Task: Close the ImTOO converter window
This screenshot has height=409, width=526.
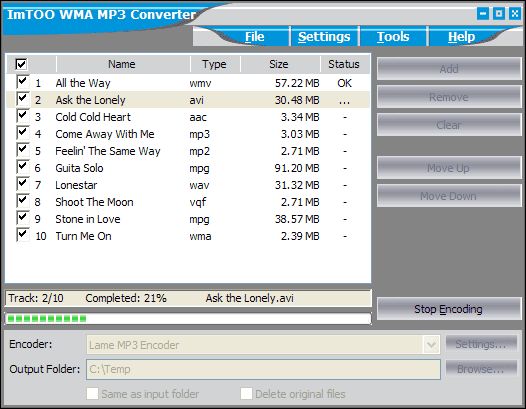Action: [x=515, y=14]
